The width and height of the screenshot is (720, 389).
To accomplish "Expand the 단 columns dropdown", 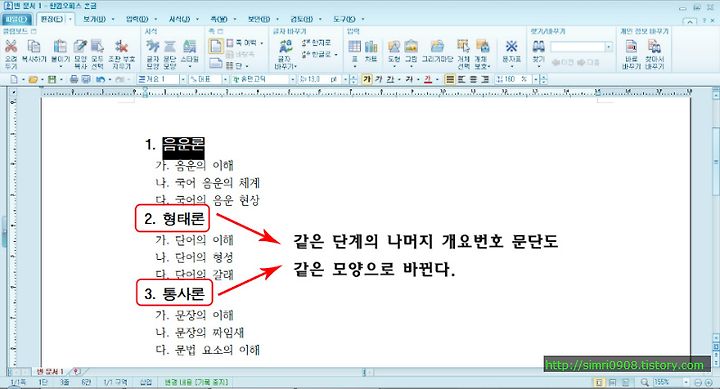I will (248, 66).
